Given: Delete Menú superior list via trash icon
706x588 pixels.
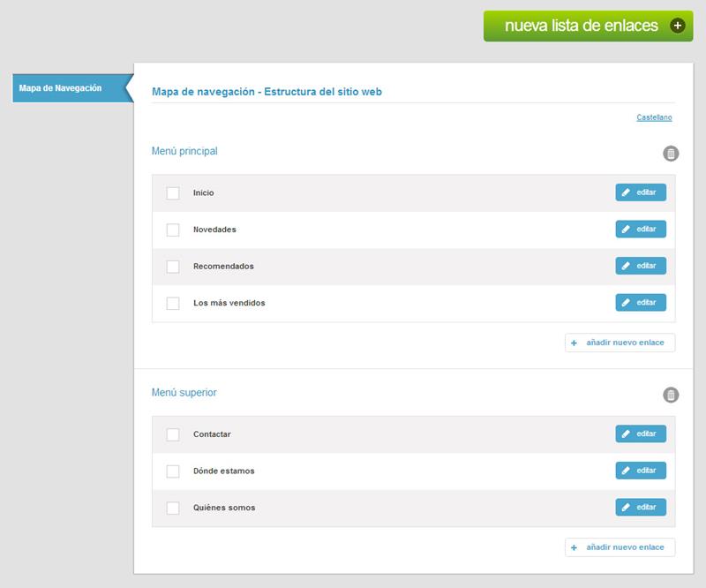Looking at the screenshot, I should pos(671,395).
